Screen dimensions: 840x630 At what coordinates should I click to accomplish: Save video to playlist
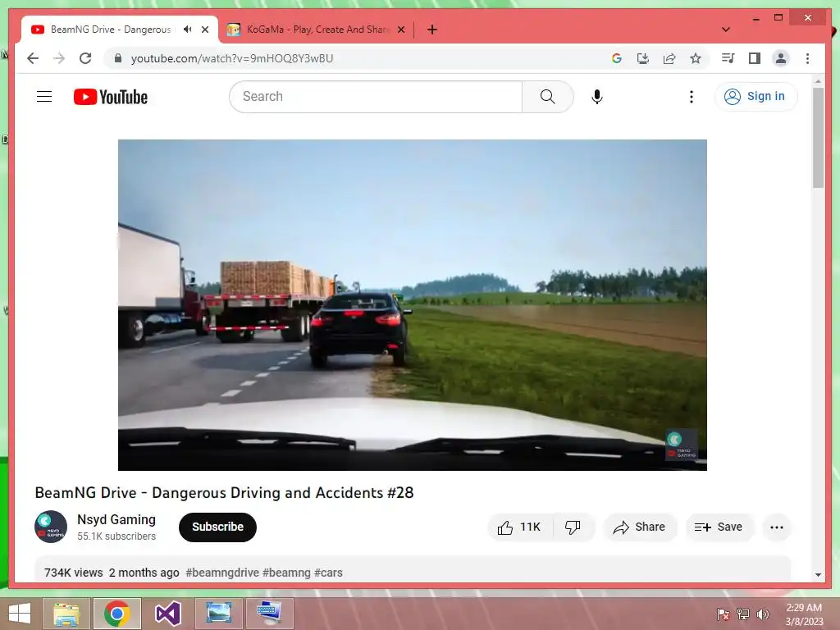tap(719, 527)
